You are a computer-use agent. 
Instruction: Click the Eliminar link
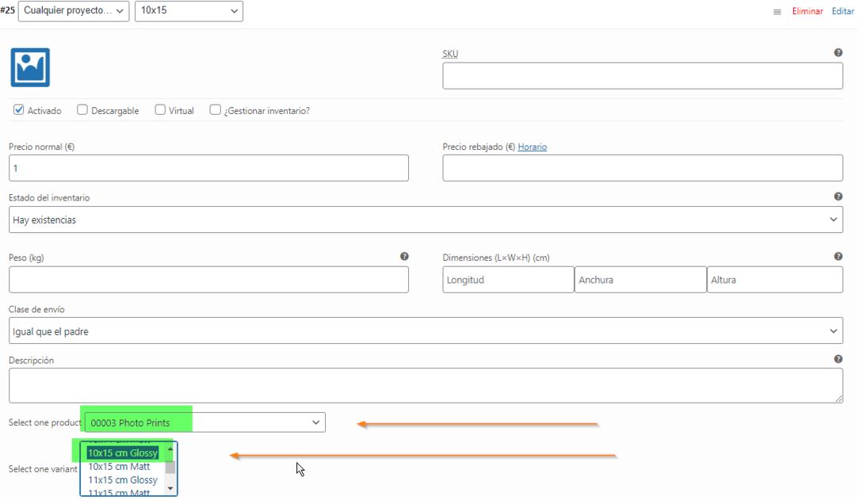point(808,12)
